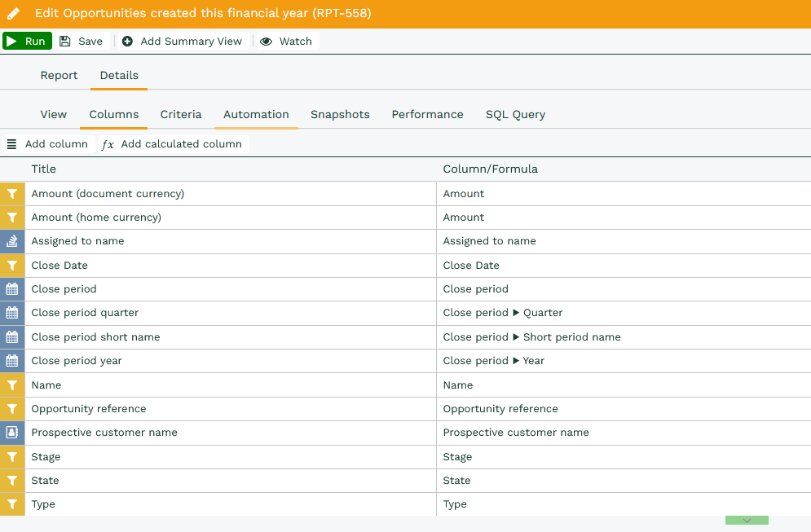Click the icon beside Assigned to name row
The height and width of the screenshot is (532, 811).
point(12,241)
